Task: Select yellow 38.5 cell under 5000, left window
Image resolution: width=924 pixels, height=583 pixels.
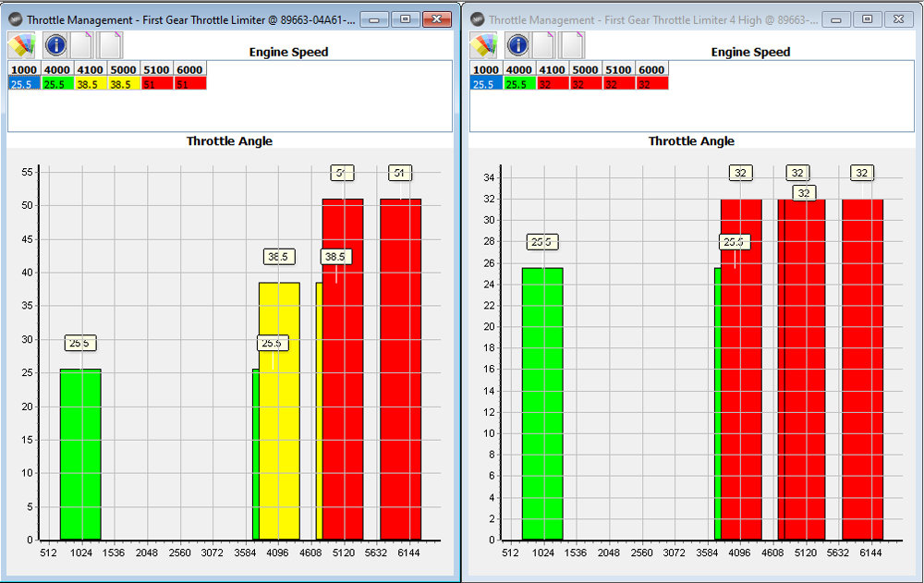Action: [123, 84]
